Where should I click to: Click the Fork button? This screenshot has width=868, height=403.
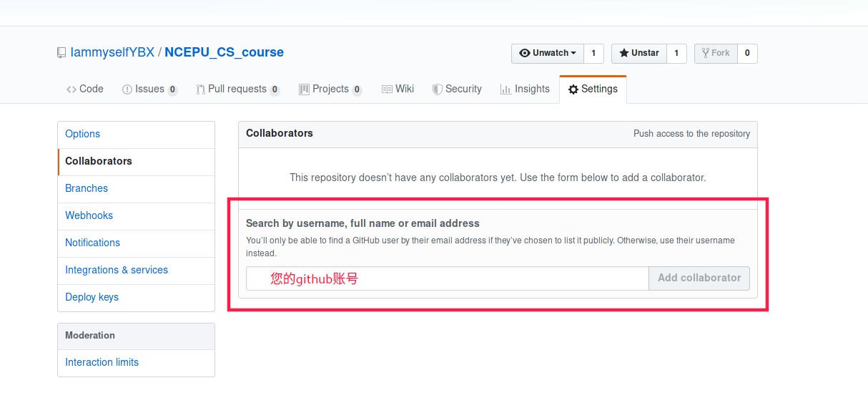click(716, 54)
